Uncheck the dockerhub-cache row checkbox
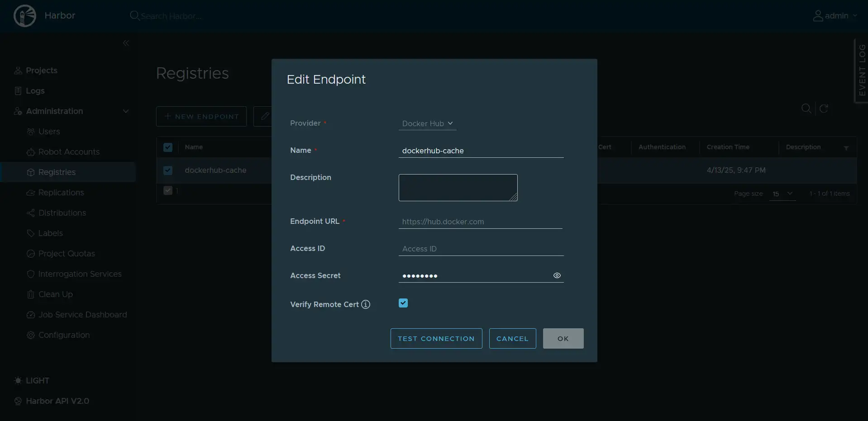Screen dimensions: 868x421 point(168,170)
